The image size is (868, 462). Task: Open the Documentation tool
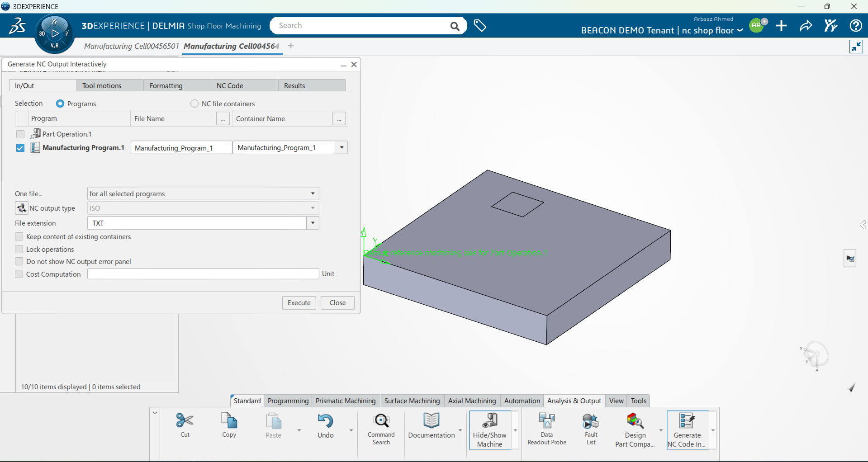[x=432, y=425]
